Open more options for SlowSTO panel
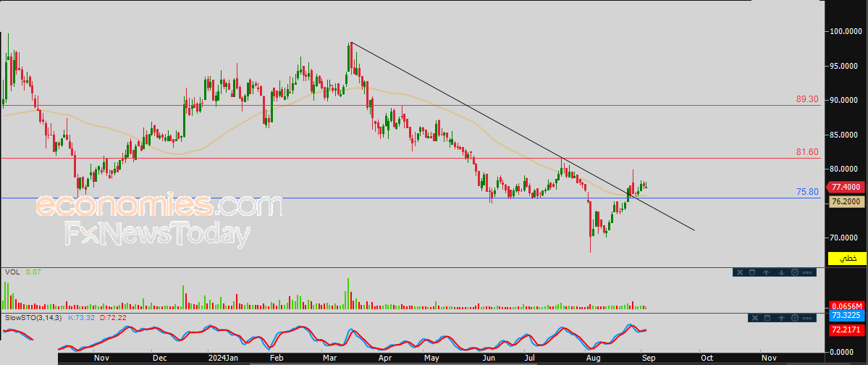This screenshot has height=365, width=868. coord(808,318)
